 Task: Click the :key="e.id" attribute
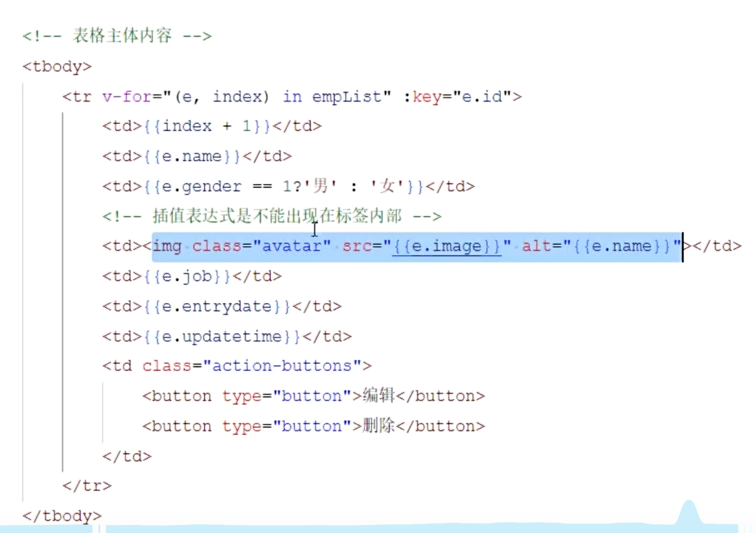pos(457,97)
